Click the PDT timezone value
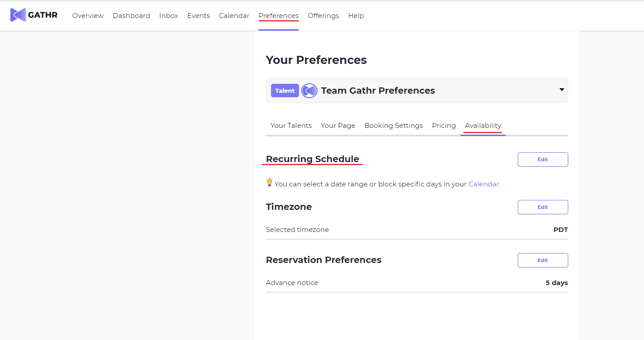This screenshot has width=644, height=340. (x=561, y=230)
